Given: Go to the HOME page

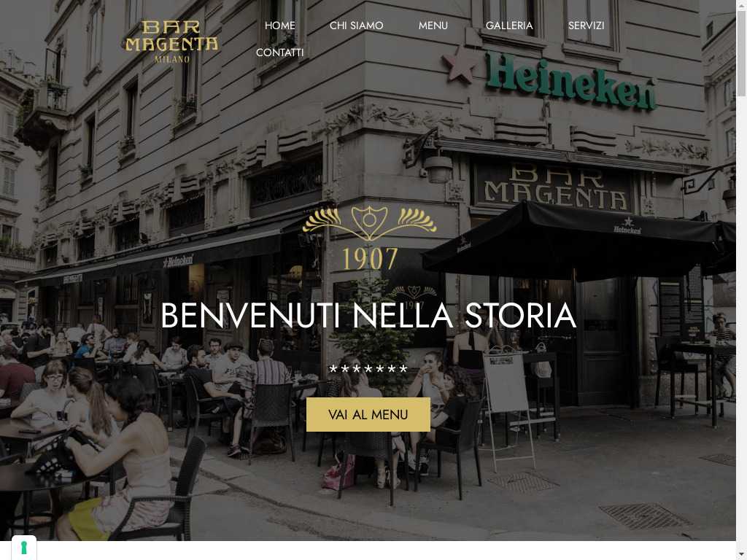Looking at the screenshot, I should 279,26.
